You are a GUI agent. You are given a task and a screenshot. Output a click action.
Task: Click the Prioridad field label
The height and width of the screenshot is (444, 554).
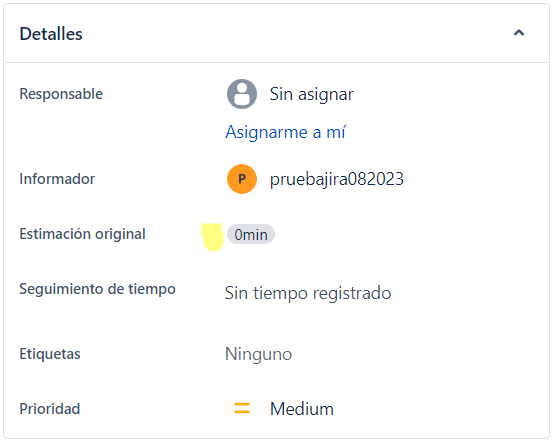point(50,409)
